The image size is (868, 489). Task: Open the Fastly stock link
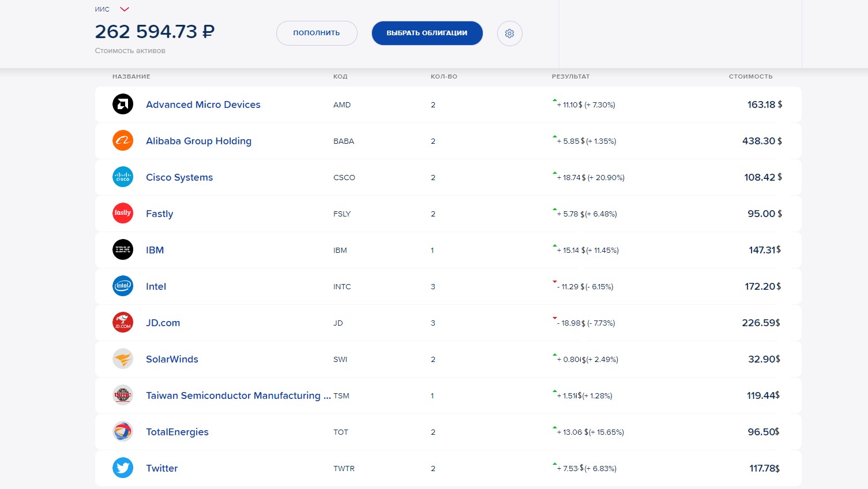tap(159, 214)
